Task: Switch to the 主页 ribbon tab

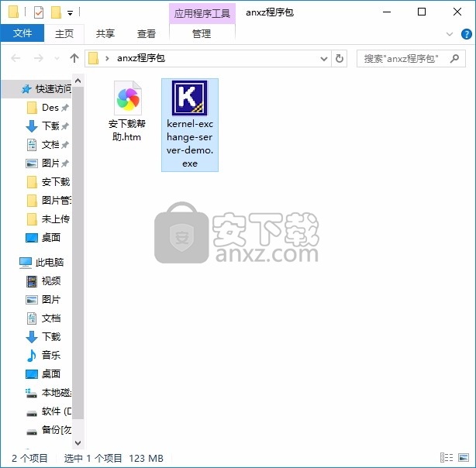Action: tap(64, 33)
